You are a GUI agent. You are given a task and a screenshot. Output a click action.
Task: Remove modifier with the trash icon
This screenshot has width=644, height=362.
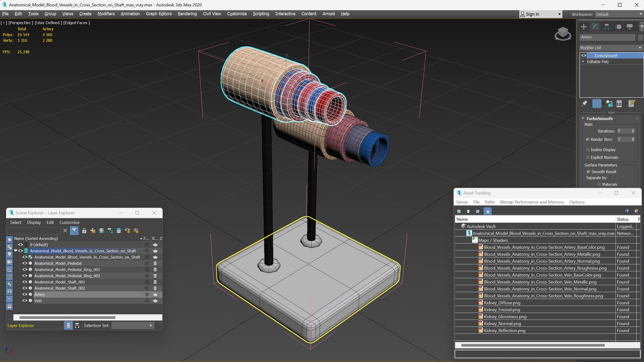click(x=619, y=104)
